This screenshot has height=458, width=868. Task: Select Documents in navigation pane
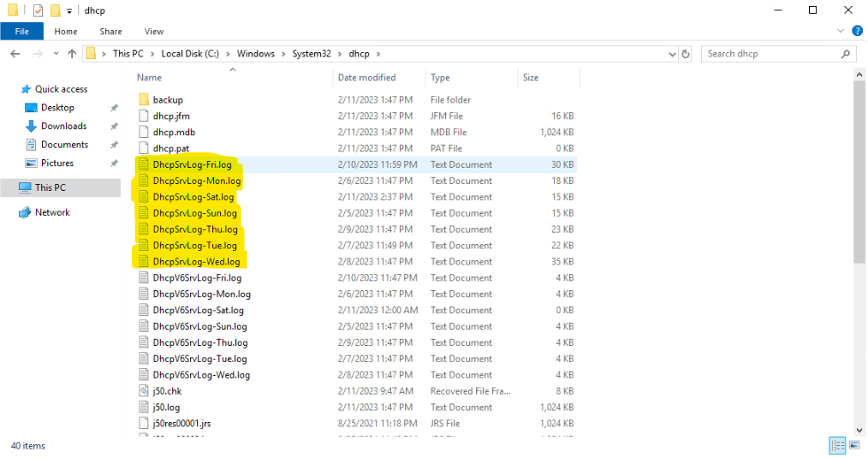pos(64,145)
